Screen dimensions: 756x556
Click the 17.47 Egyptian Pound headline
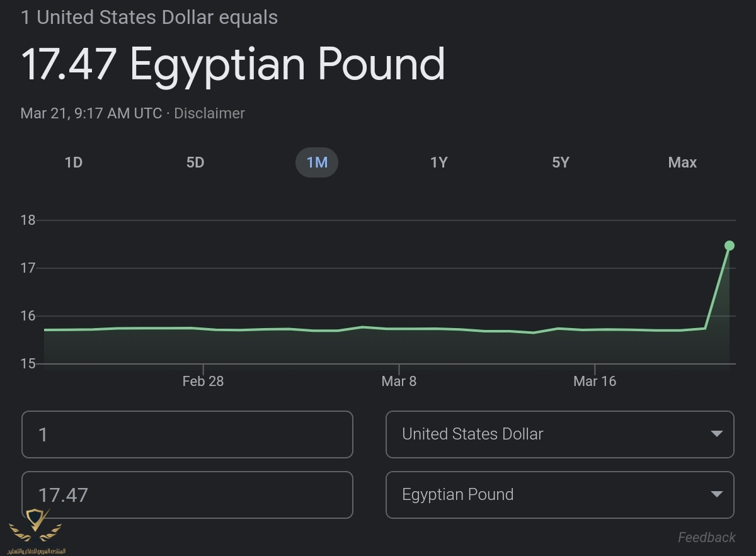click(x=233, y=64)
